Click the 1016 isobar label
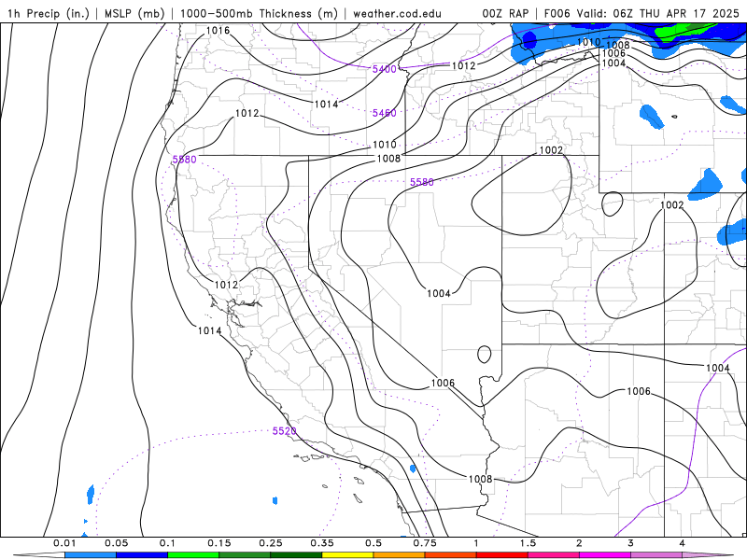 pos(218,31)
